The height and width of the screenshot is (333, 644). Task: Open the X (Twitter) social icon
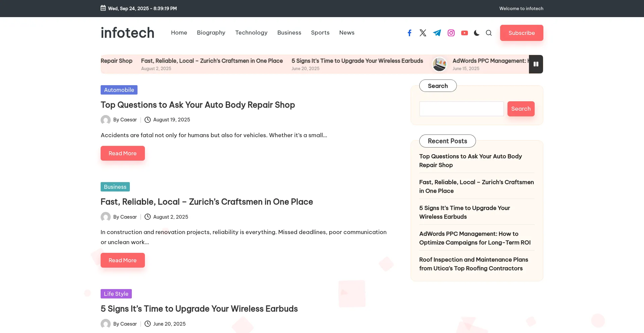pyautogui.click(x=423, y=33)
